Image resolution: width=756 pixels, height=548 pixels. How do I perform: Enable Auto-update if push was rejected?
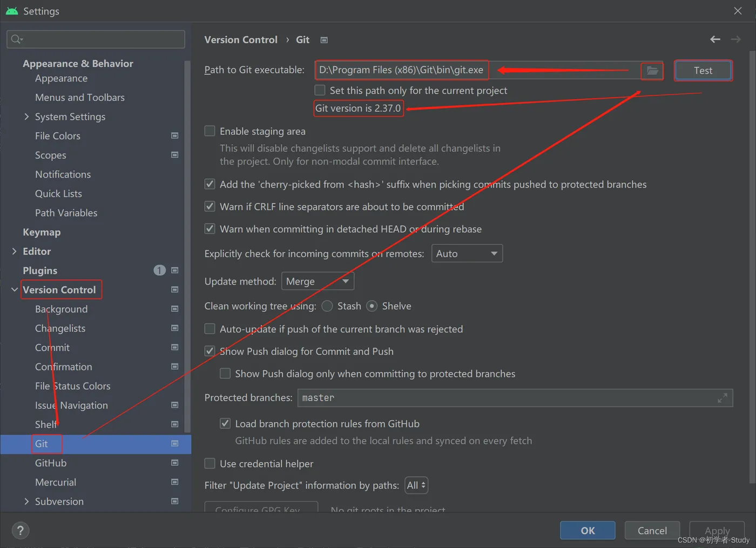click(210, 329)
